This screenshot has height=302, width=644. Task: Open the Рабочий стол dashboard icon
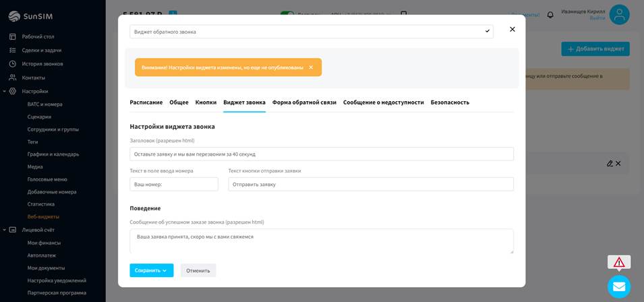coord(13,37)
